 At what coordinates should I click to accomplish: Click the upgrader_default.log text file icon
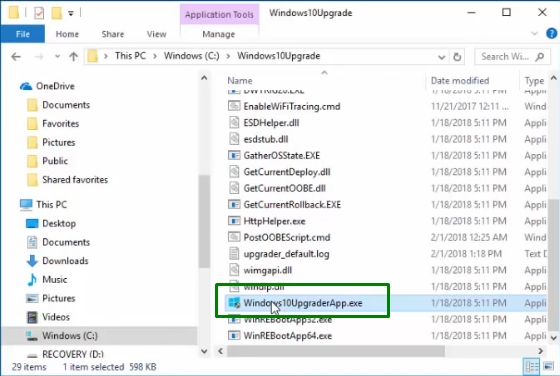pos(234,254)
